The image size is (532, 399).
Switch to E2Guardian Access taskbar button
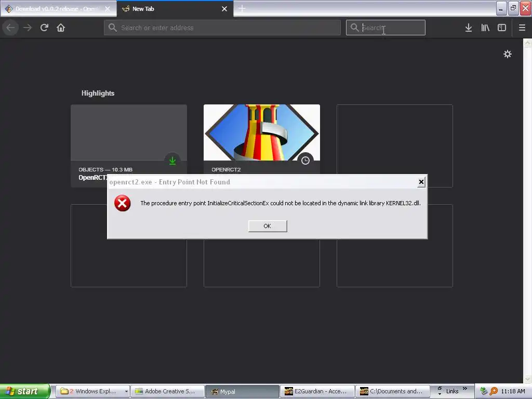click(317, 391)
